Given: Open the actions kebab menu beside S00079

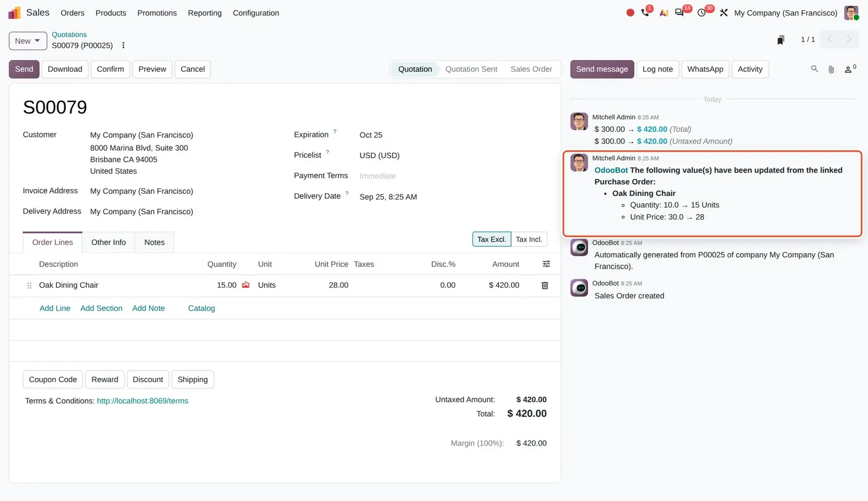Looking at the screenshot, I should [x=123, y=46].
